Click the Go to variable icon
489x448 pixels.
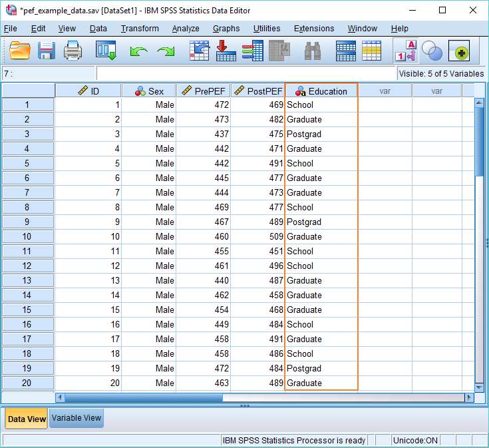[226, 51]
